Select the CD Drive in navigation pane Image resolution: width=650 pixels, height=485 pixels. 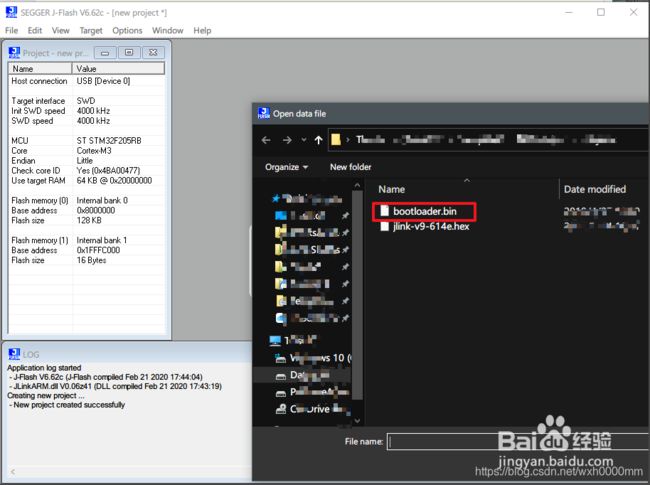click(313, 409)
